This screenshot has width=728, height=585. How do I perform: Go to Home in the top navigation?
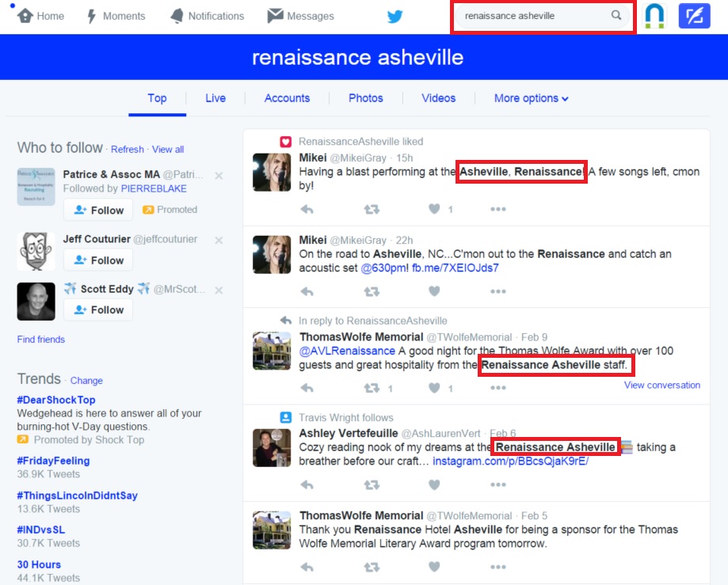pos(40,16)
